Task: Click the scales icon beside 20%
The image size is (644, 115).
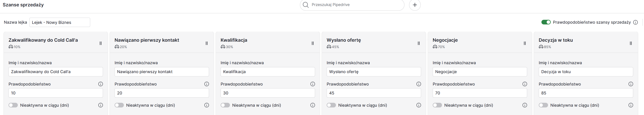Action: [117, 47]
